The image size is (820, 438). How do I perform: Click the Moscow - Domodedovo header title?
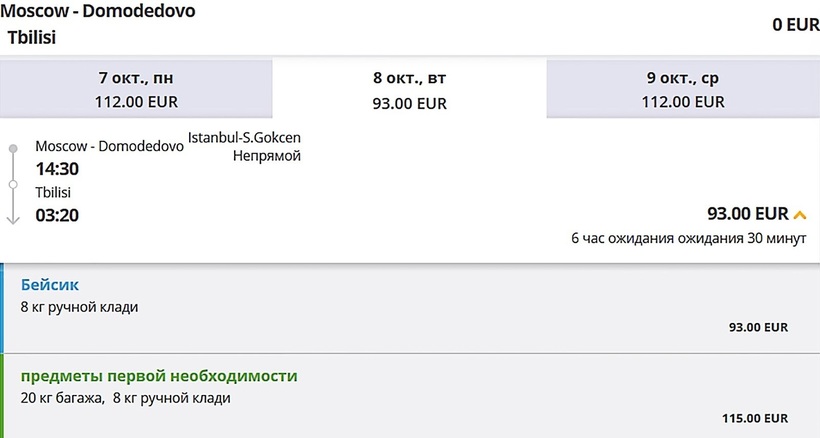[x=99, y=12]
